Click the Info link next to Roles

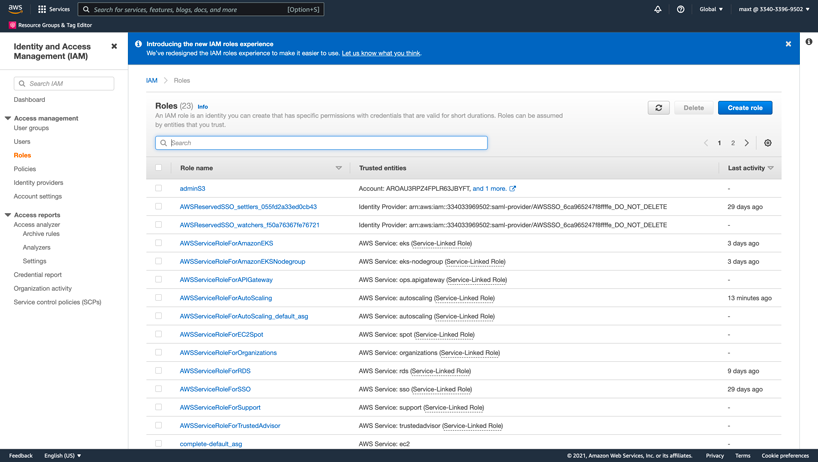tap(203, 107)
